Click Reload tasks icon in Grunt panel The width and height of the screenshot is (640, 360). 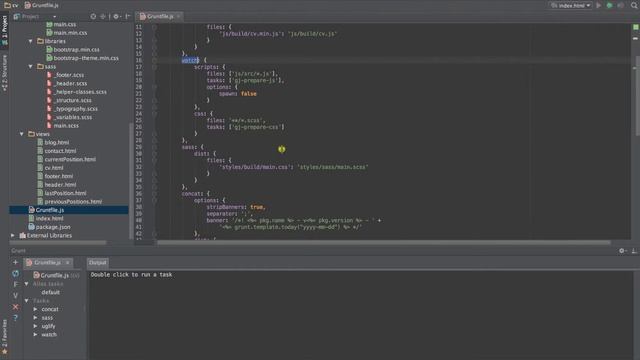click(x=16, y=273)
